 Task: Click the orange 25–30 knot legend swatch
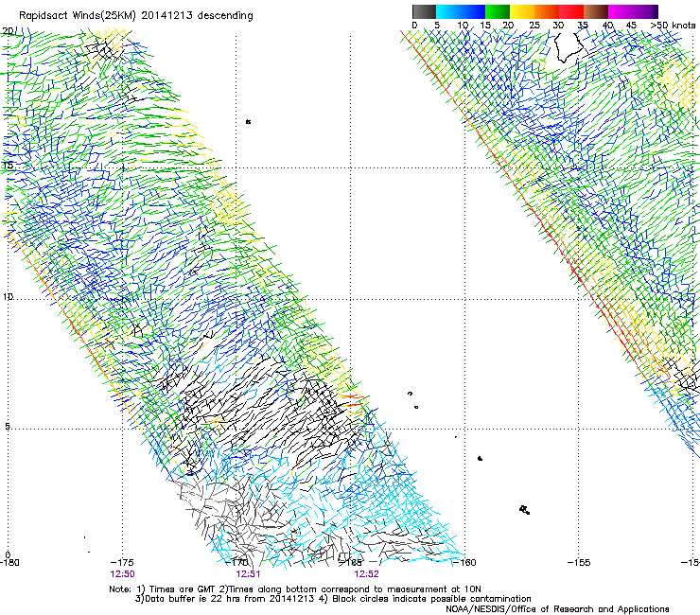pyautogui.click(x=547, y=11)
